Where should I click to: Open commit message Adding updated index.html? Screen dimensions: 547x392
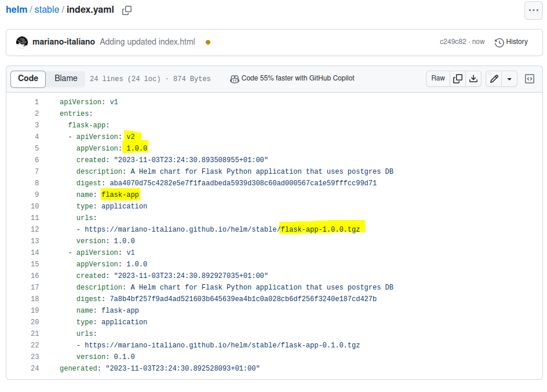[147, 42]
